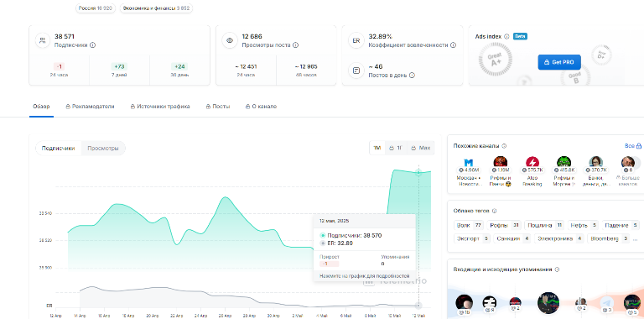Viewport: 644px width, 319px height.
Task: Click info icon beside Просмотры поста
Action: 296,45
